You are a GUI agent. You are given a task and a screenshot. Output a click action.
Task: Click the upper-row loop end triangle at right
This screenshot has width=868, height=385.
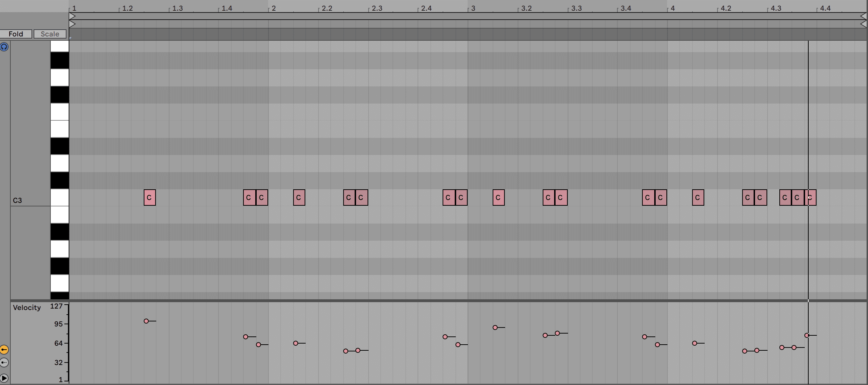click(x=863, y=16)
